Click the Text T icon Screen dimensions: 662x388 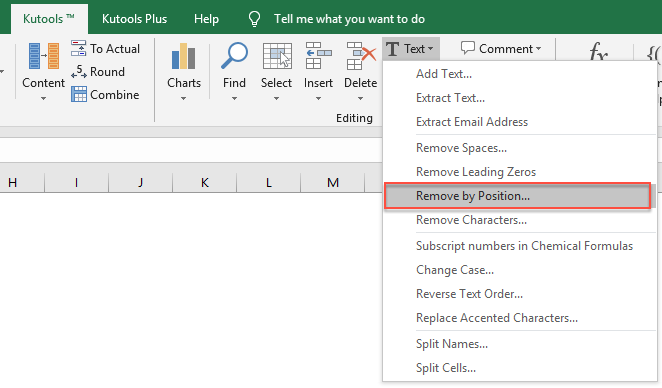(392, 49)
